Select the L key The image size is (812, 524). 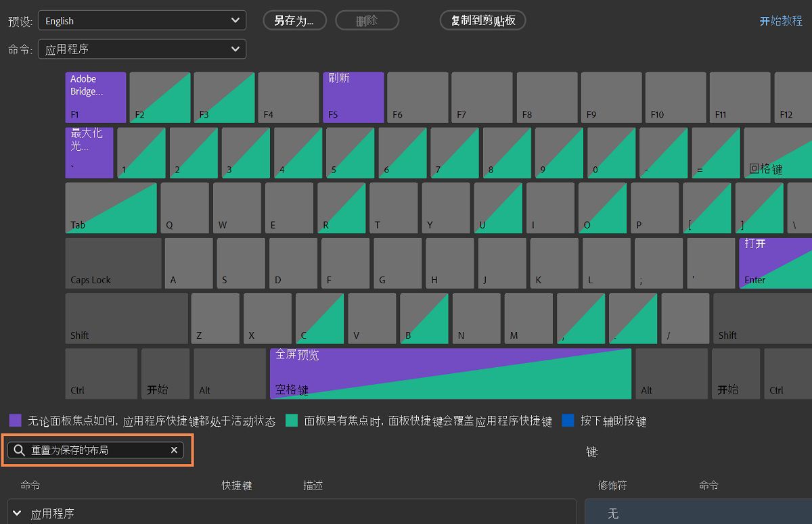click(x=606, y=263)
